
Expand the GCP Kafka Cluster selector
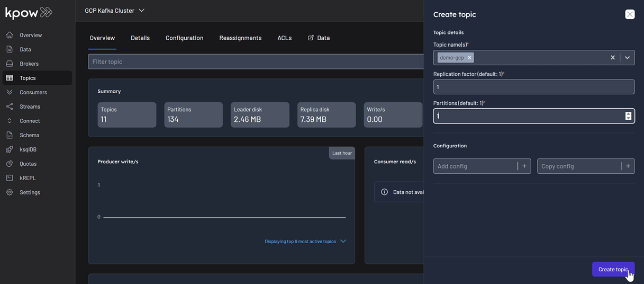click(x=141, y=11)
